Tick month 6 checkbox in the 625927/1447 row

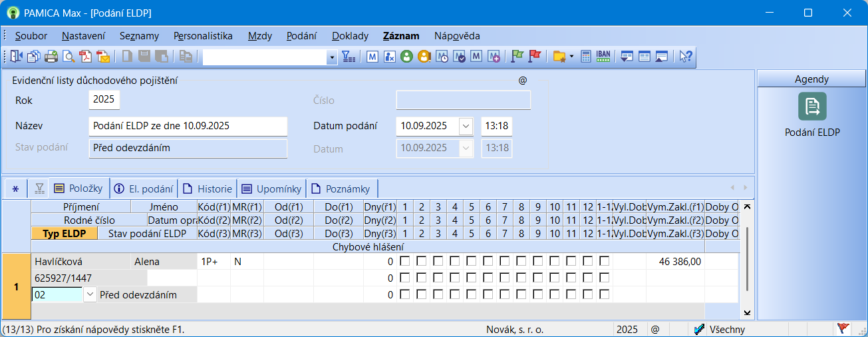pyautogui.click(x=488, y=278)
